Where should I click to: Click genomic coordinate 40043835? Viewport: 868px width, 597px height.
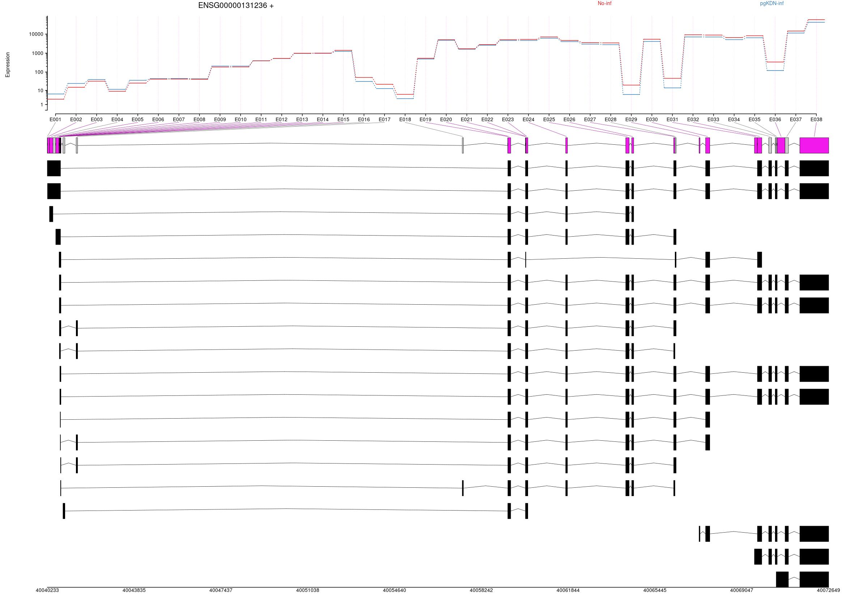134,590
